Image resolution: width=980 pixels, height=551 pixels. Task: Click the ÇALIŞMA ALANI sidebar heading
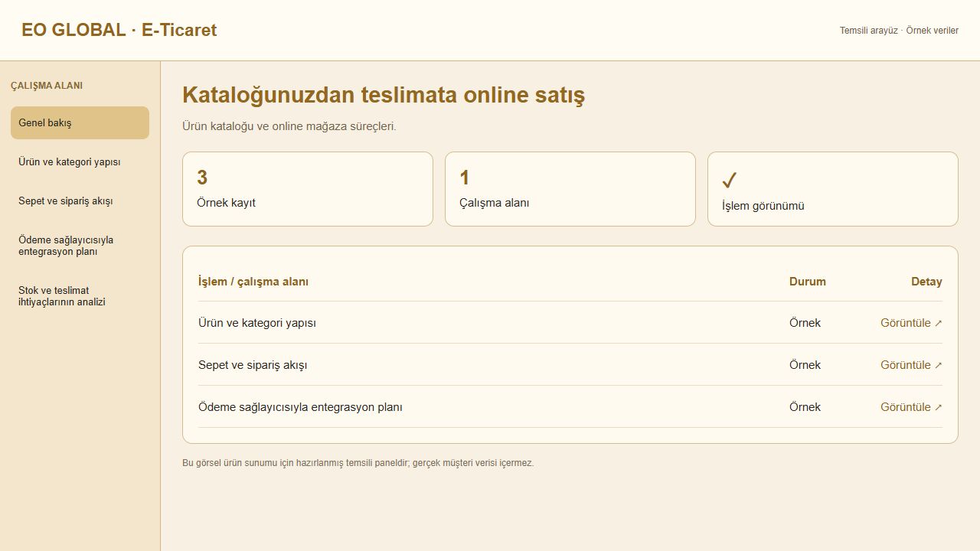[47, 86]
